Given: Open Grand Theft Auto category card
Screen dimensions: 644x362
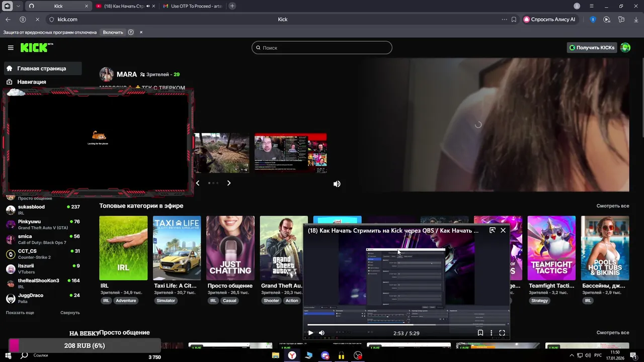Looking at the screenshot, I should coord(284,248).
